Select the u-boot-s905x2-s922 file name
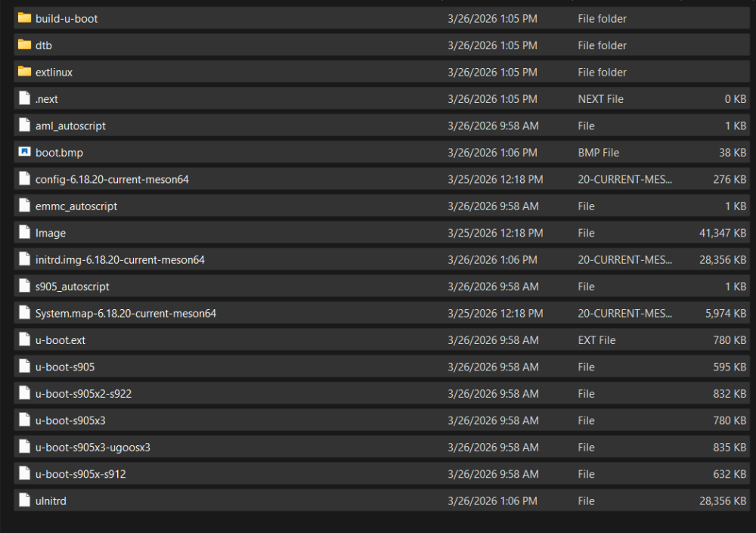Image resolution: width=756 pixels, height=533 pixels. [x=84, y=394]
